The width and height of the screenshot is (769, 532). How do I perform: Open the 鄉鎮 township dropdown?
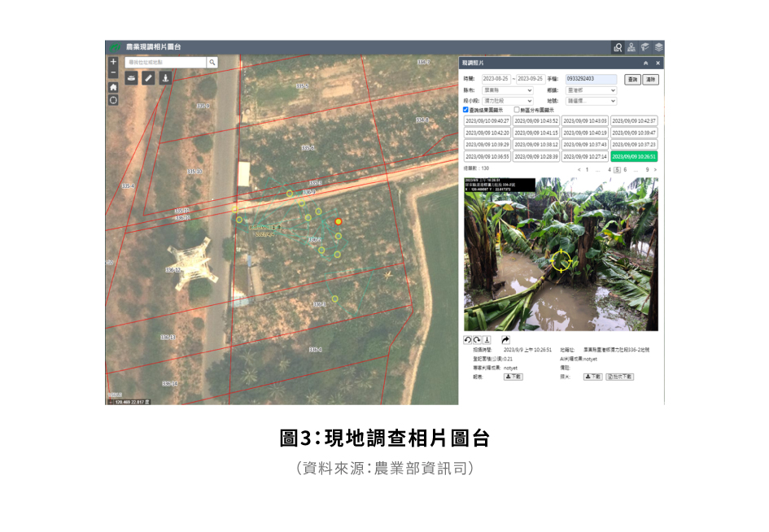[x=592, y=90]
